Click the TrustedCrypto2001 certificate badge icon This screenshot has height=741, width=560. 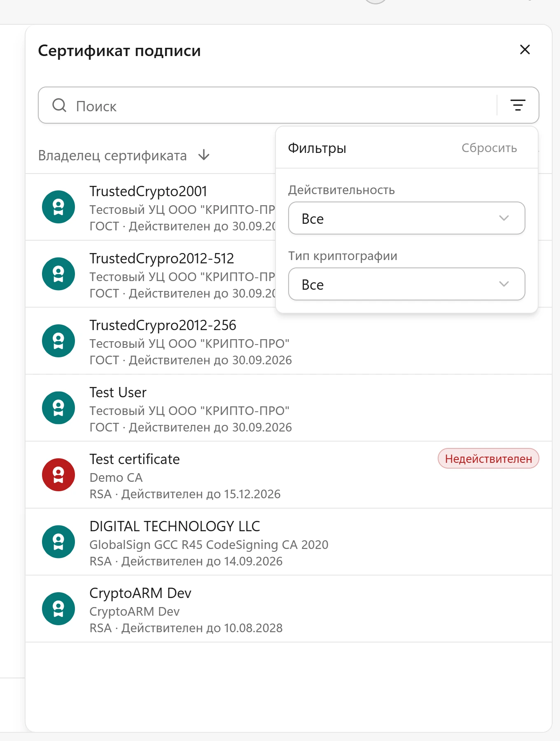[58, 207]
